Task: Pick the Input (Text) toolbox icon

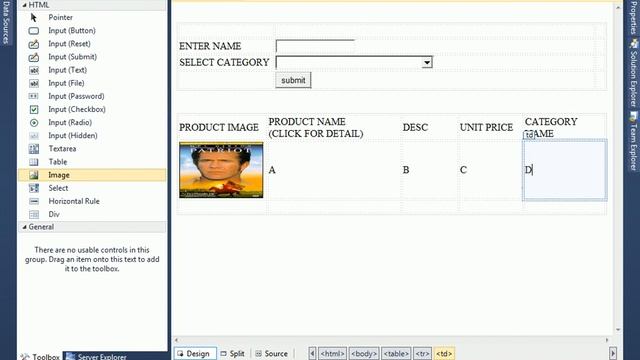Action: click(34, 70)
